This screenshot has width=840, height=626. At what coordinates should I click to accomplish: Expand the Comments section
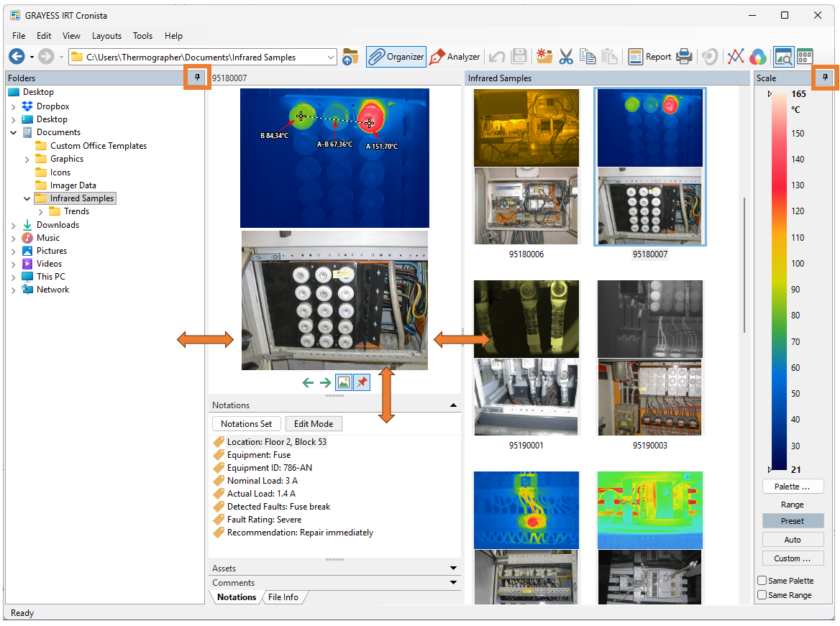453,583
